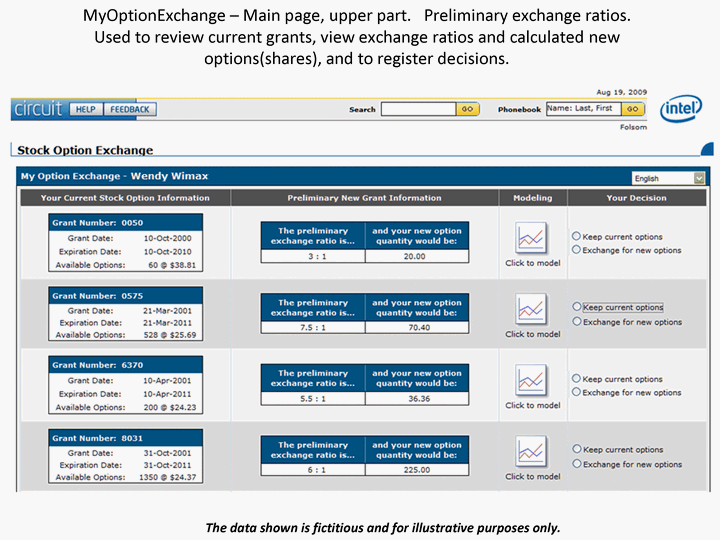Open the modeling chart for grant 8031
This screenshot has width=720, height=540.
pos(531,451)
